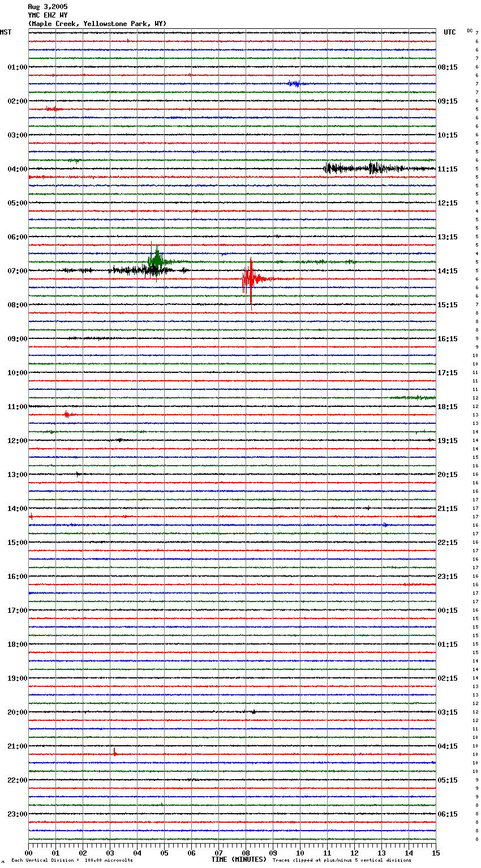Click the MST time label '07:00'
Viewport: 481px width, 868px height.
[18, 271]
